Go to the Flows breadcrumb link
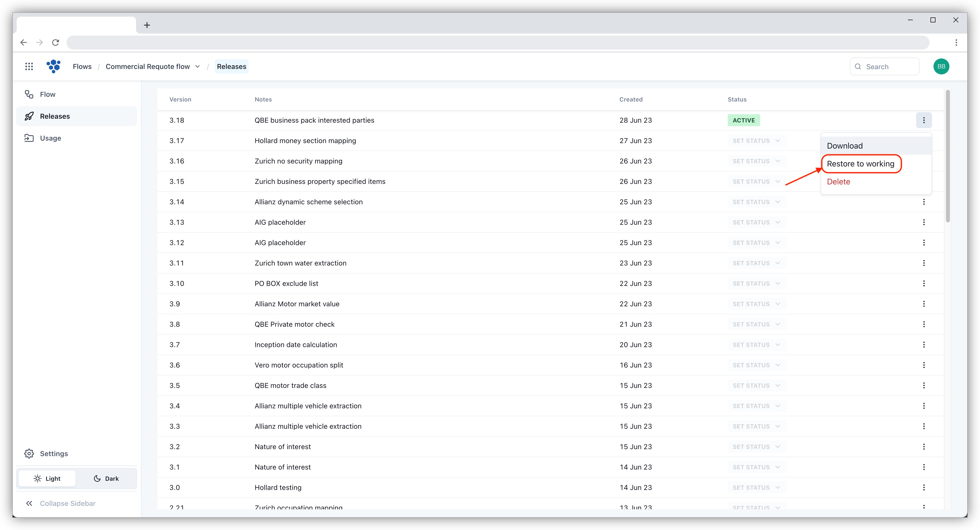Screen dimensions: 980x530 [x=82, y=67]
